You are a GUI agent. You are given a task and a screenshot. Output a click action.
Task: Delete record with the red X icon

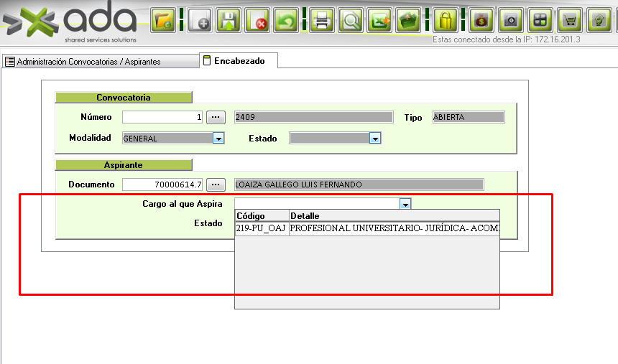tap(257, 20)
